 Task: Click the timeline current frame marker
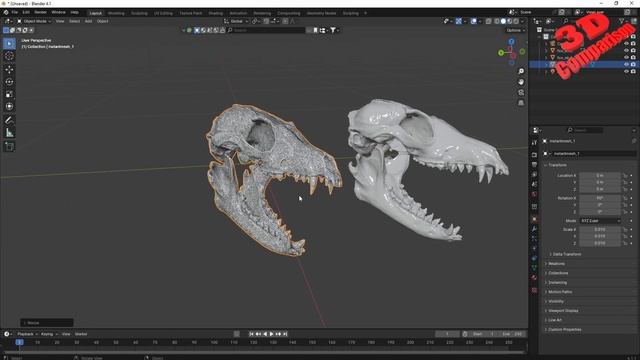click(19, 342)
